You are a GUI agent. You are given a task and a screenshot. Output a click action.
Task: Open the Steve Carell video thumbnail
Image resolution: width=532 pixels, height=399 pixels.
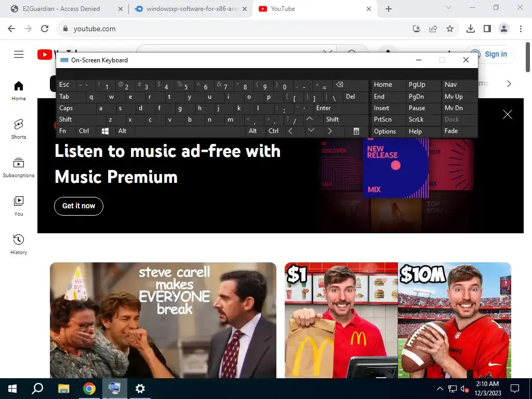[163, 320]
